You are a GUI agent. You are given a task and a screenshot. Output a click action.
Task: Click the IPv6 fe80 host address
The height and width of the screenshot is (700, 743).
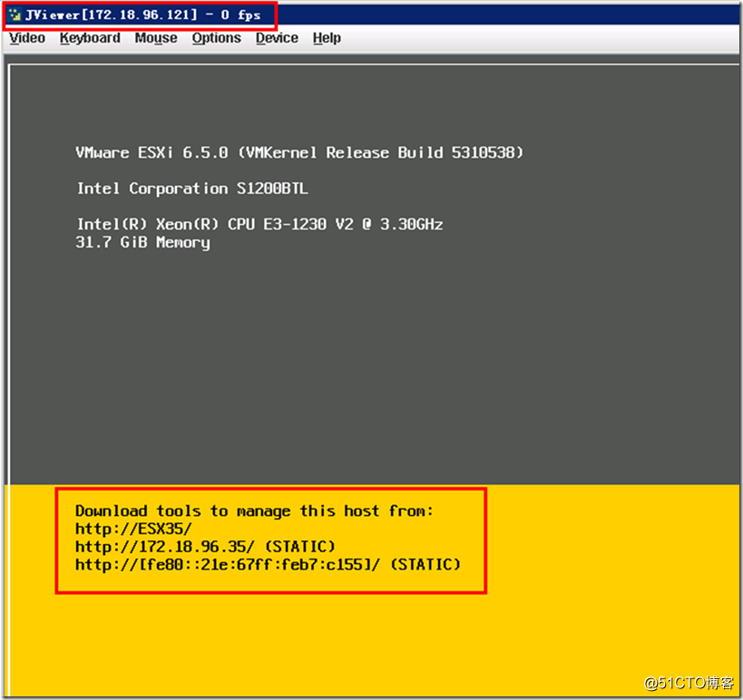point(268,565)
